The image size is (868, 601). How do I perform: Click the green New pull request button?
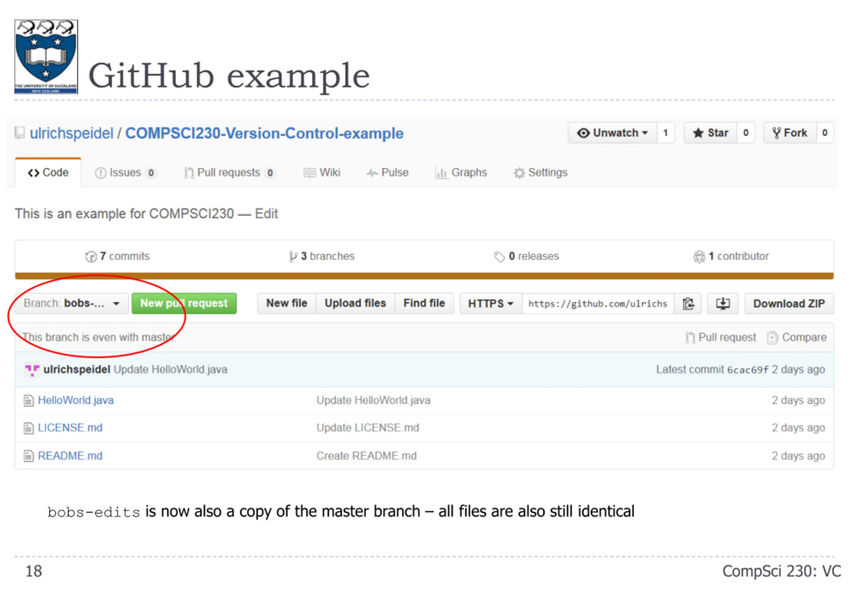pos(184,303)
